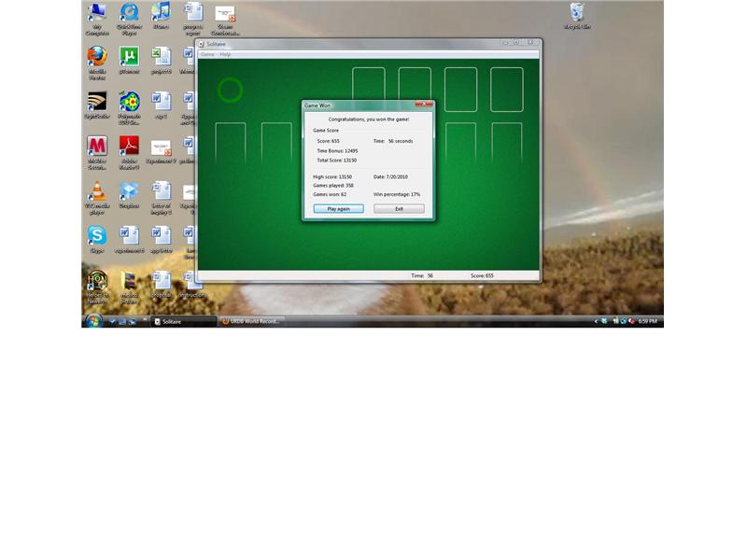
Task: Open the gold striped app shortcut
Action: 97,105
